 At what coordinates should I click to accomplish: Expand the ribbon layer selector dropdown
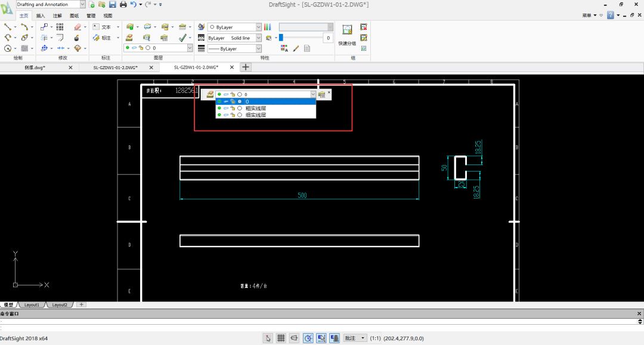click(190, 48)
